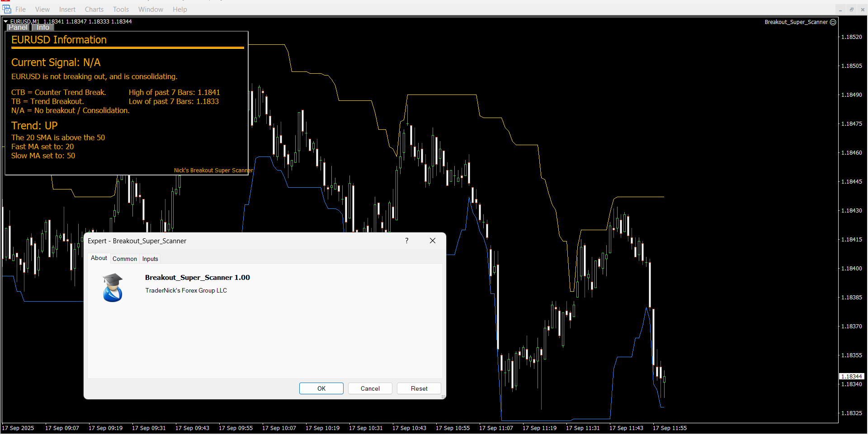Click the question mark help button

pos(407,241)
